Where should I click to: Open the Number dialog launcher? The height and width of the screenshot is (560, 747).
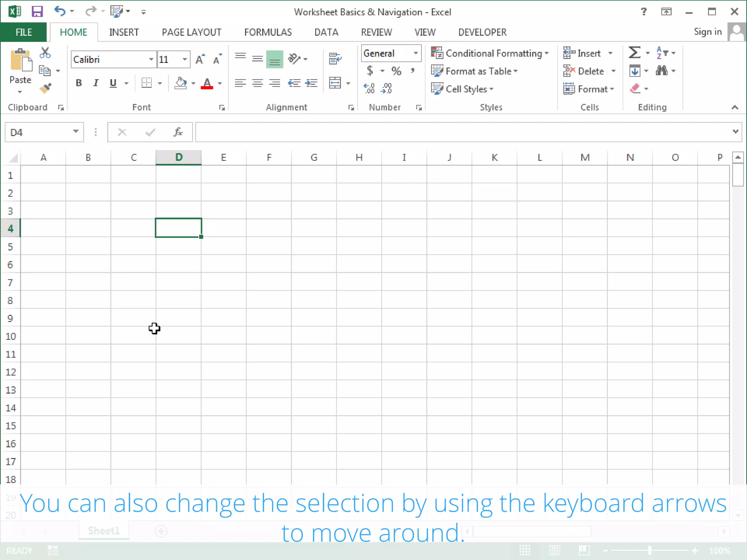point(419,108)
